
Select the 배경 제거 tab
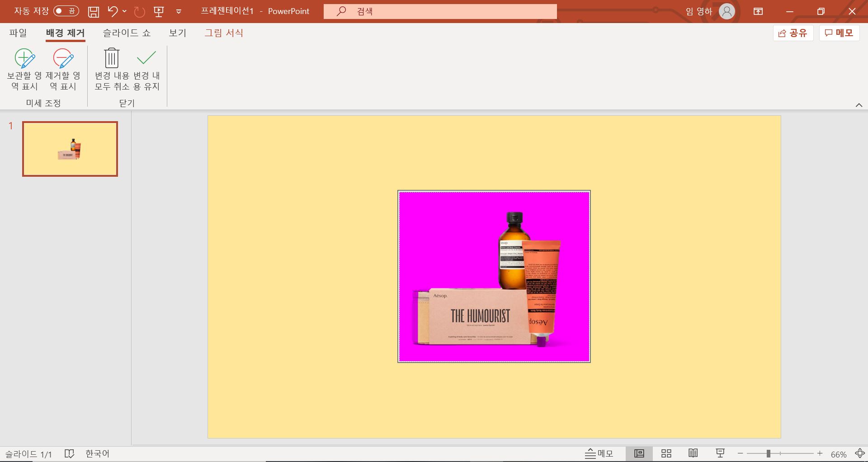click(65, 33)
